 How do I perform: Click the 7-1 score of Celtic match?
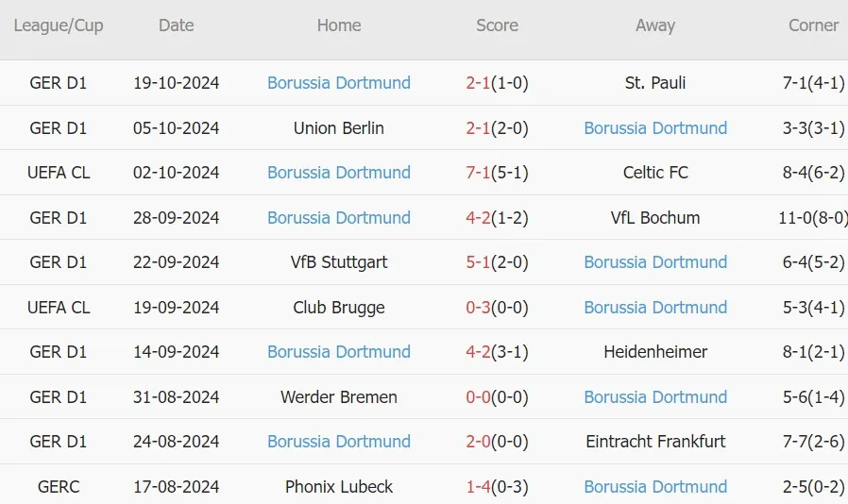479,173
